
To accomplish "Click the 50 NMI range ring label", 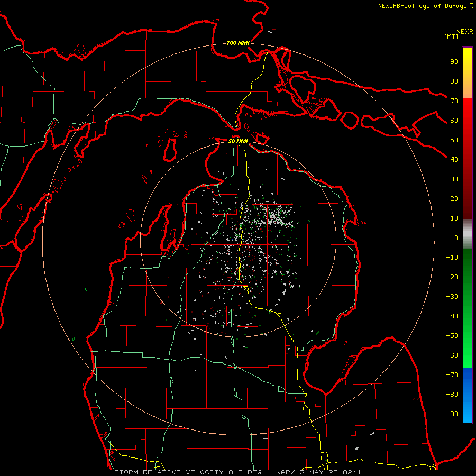I will tap(238, 141).
